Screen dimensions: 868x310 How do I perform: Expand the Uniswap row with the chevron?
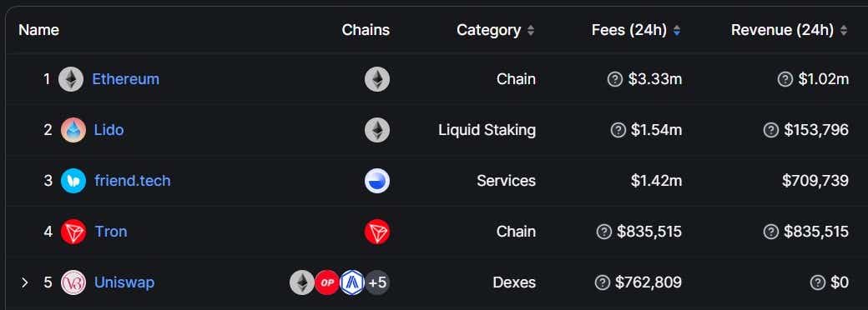click(x=24, y=282)
